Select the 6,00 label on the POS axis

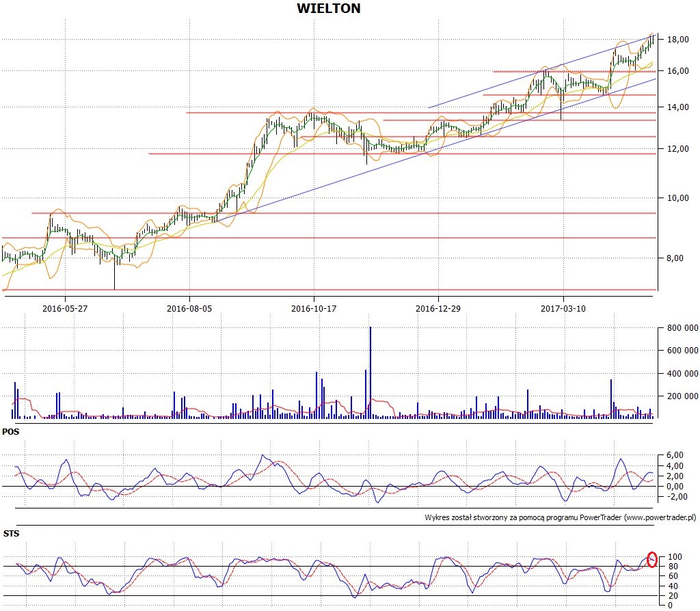pyautogui.click(x=675, y=455)
